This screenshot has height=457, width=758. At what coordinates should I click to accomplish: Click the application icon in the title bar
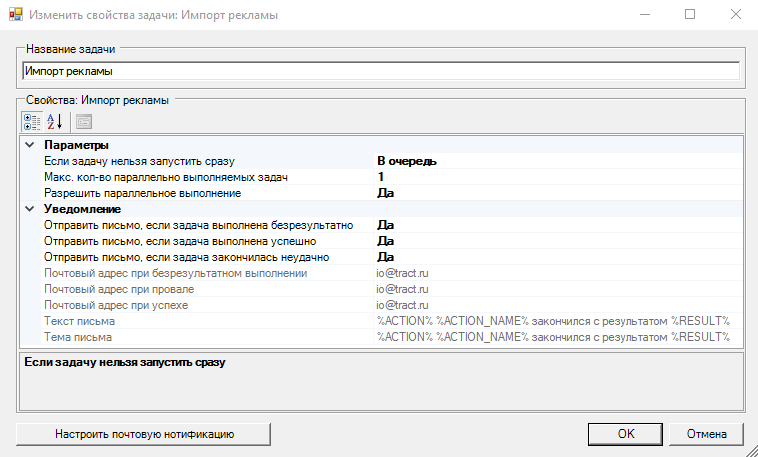[15, 15]
